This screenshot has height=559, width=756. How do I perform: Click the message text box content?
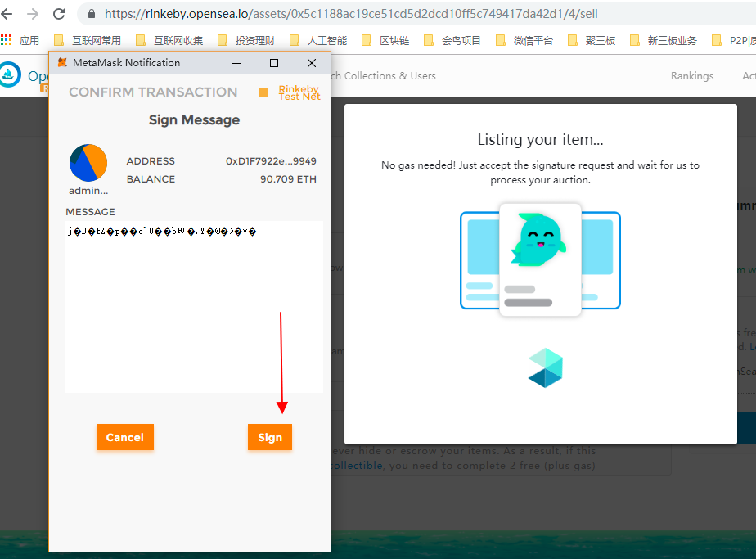click(194, 307)
